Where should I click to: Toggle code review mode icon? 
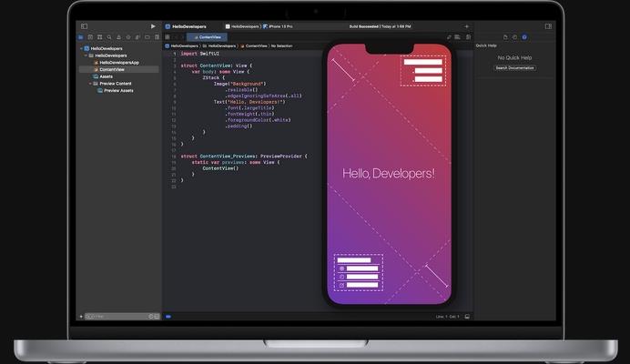pos(449,37)
